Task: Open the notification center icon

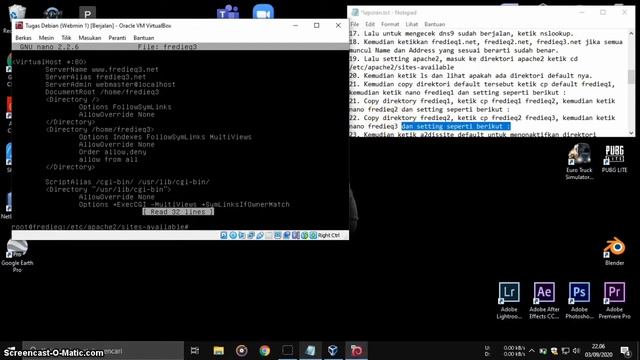Action: click(625, 351)
